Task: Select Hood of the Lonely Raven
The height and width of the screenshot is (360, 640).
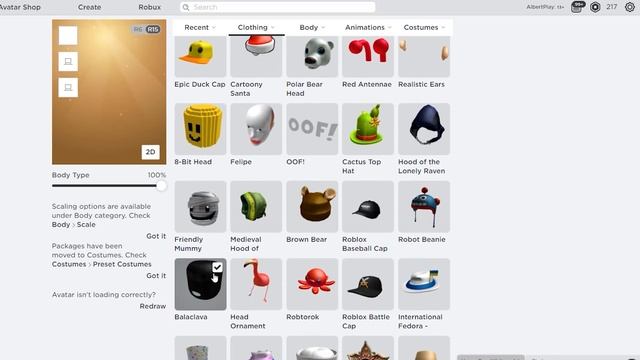Action: click(424, 129)
